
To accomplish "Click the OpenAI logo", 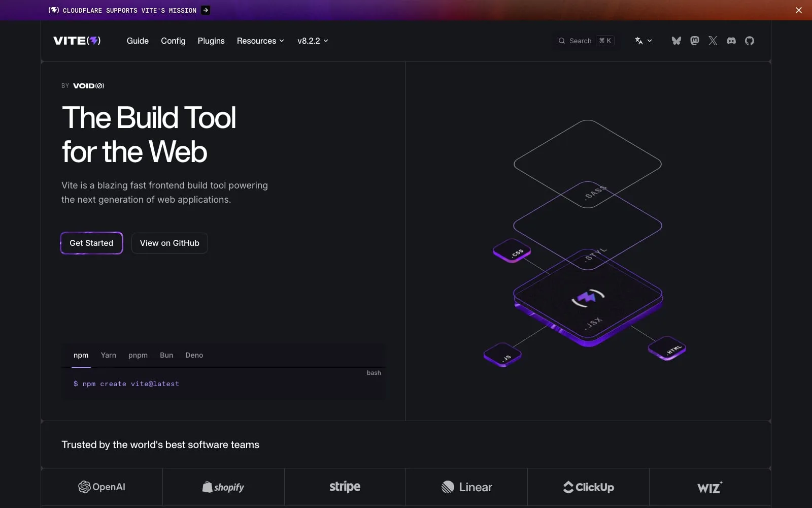I will click(101, 487).
